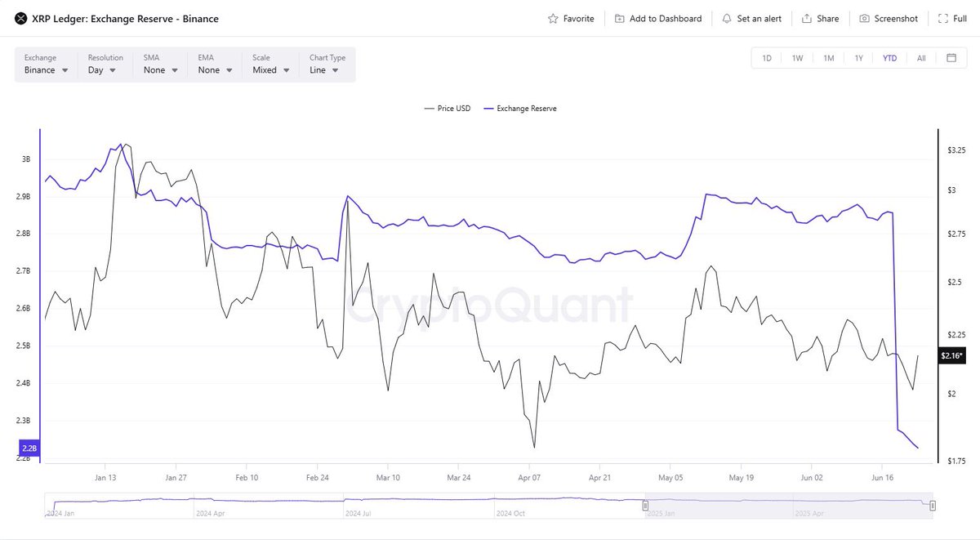This screenshot has height=540, width=980.
Task: Take a Screenshot using the camera icon
Action: tap(866, 18)
